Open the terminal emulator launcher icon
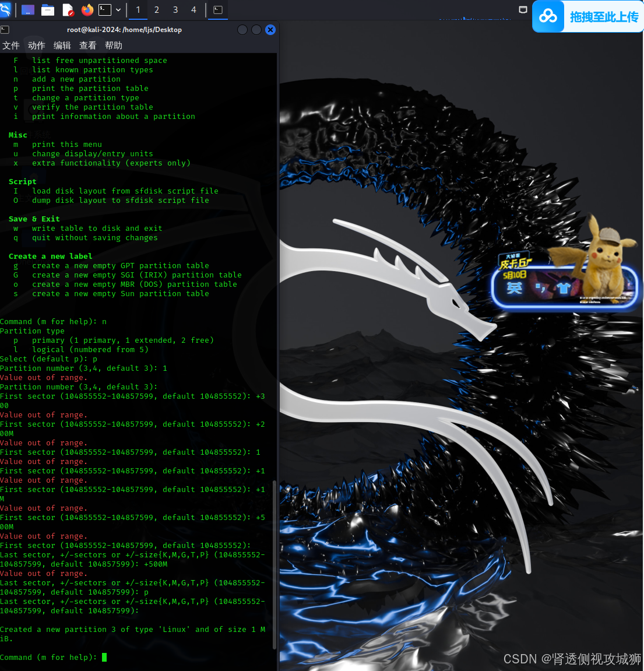This screenshot has width=644, height=671. 105,10
